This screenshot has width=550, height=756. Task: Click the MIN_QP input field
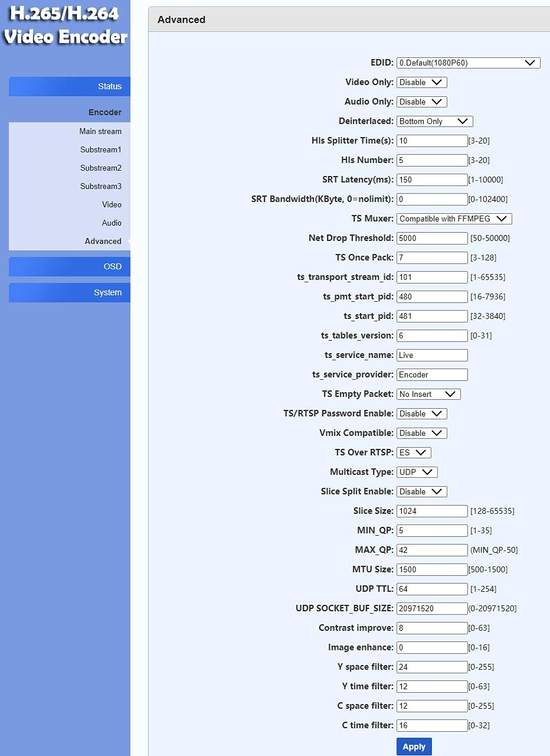coord(432,530)
